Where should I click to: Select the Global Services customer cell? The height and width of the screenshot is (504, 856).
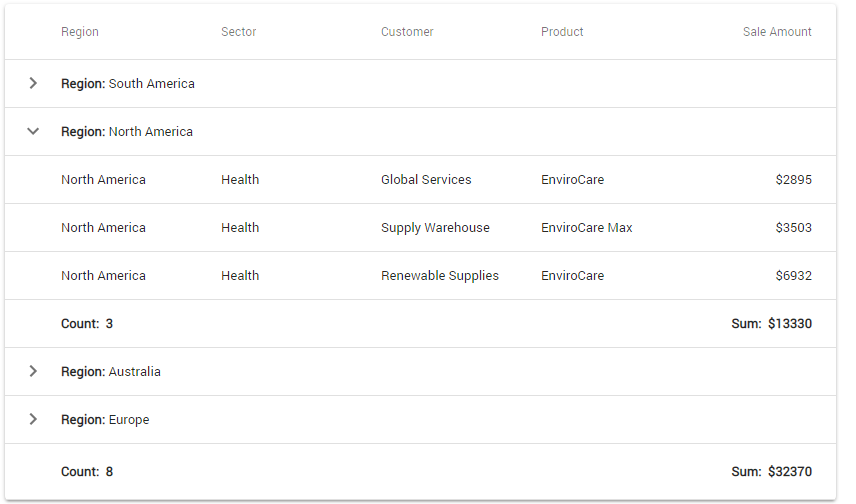point(426,180)
